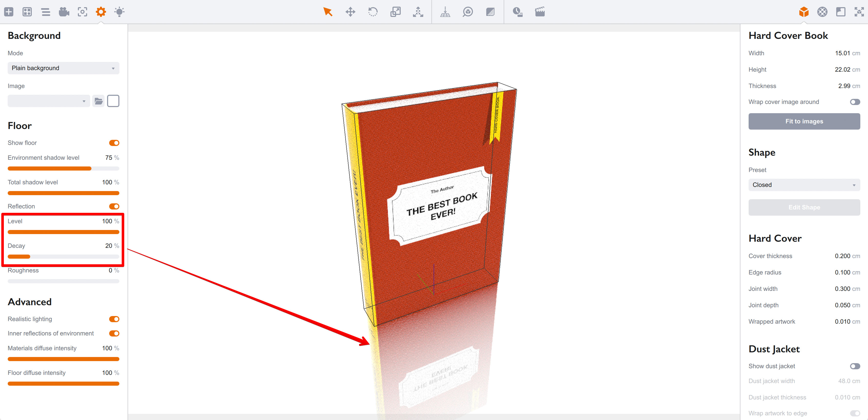Click the Drop to floor toolbar icon

click(x=446, y=12)
